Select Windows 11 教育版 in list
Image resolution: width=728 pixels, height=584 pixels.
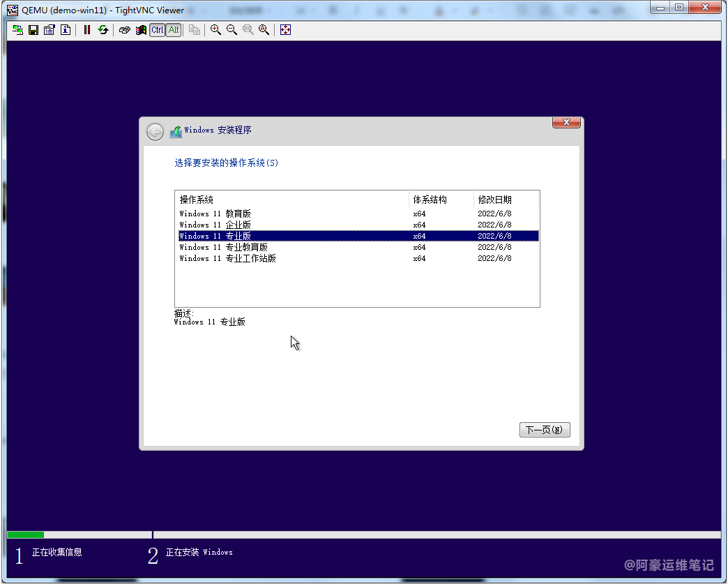click(215, 214)
